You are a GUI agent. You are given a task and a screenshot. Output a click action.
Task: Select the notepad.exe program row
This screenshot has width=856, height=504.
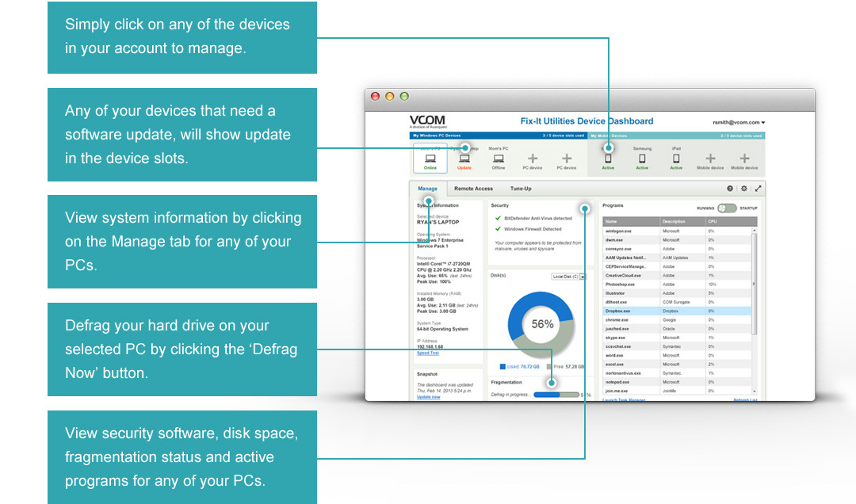[677, 382]
